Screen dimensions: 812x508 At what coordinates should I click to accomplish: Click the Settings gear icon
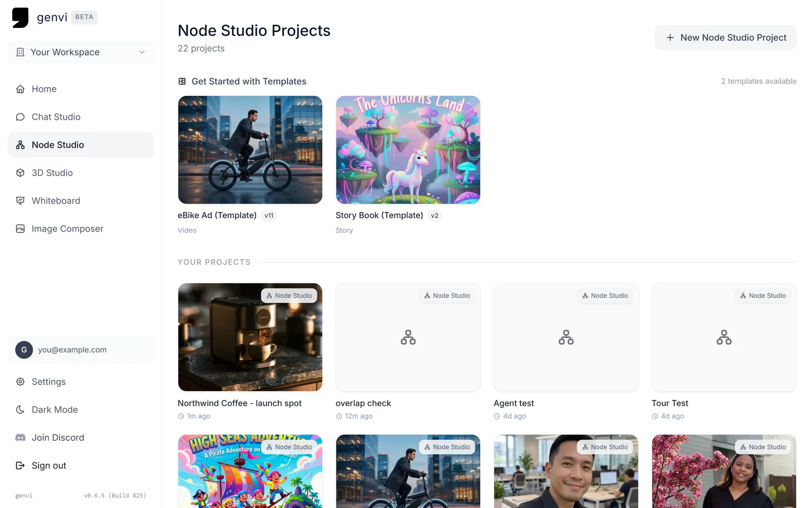point(20,382)
